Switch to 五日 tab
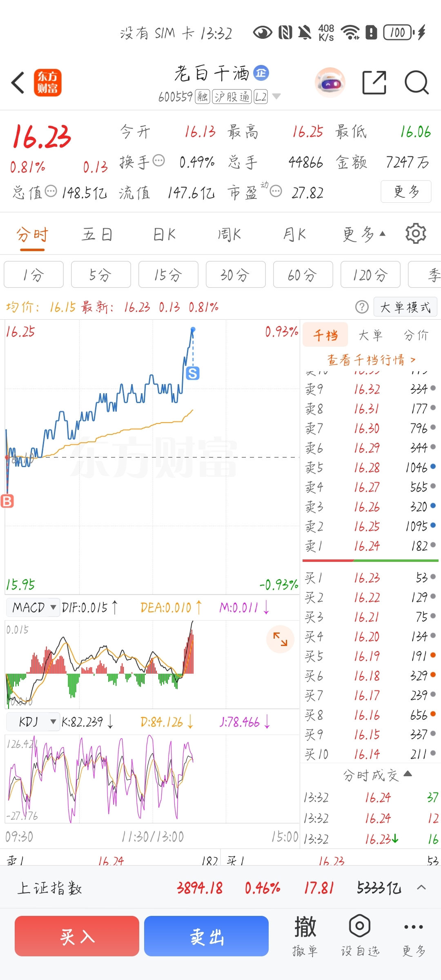The height and width of the screenshot is (980, 441). click(x=97, y=234)
